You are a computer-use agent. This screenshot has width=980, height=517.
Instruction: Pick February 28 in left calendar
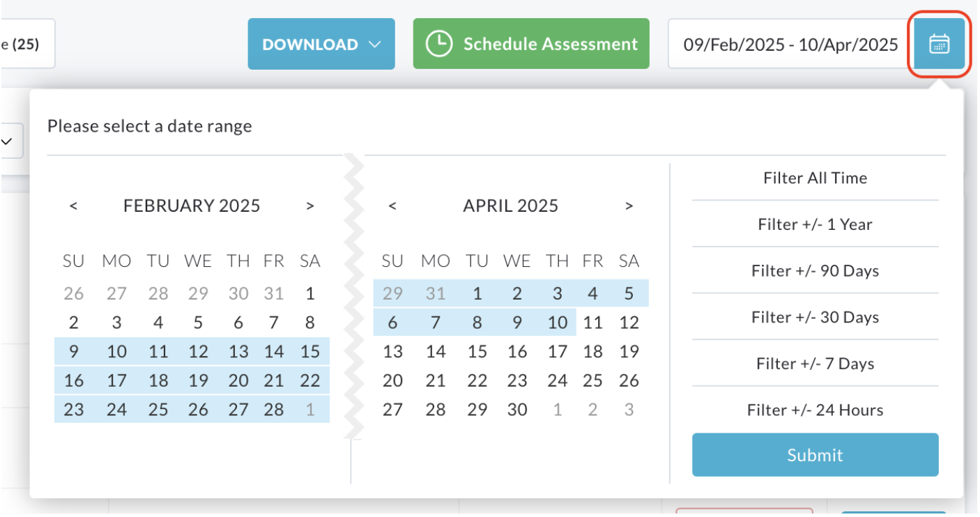click(274, 410)
